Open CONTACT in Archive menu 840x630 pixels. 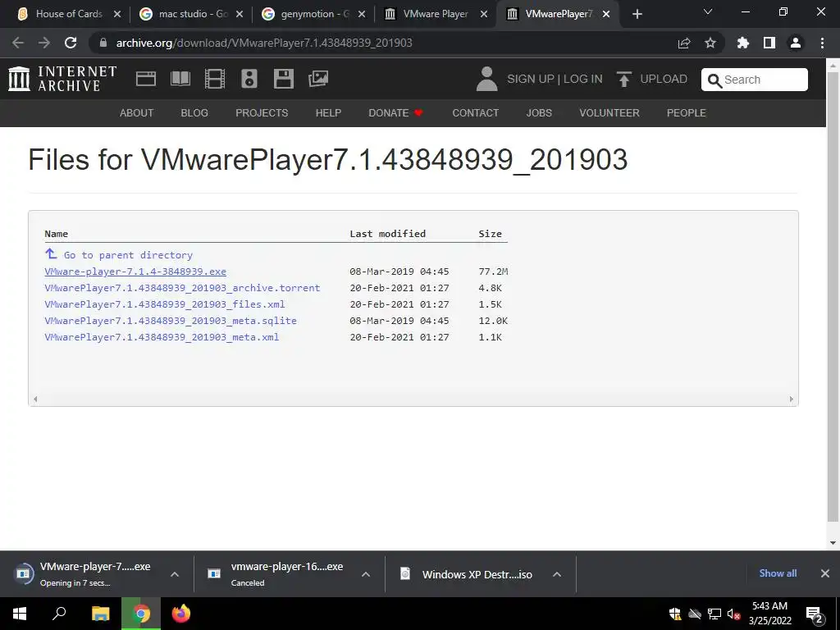[x=476, y=113]
